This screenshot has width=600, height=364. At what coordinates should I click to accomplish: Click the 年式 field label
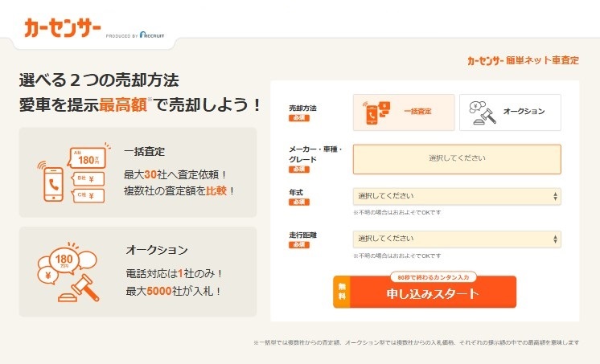296,192
